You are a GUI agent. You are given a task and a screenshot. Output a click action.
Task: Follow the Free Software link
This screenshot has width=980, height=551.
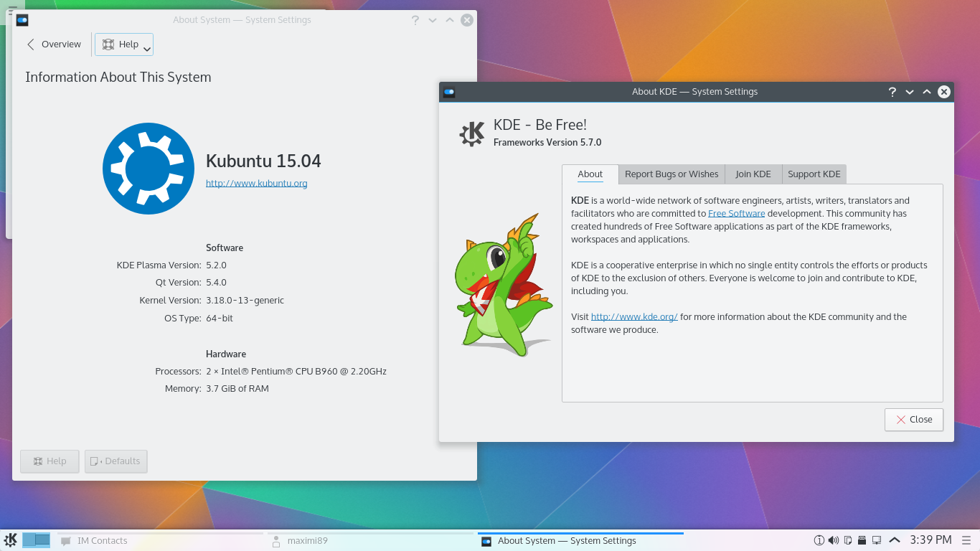click(736, 213)
